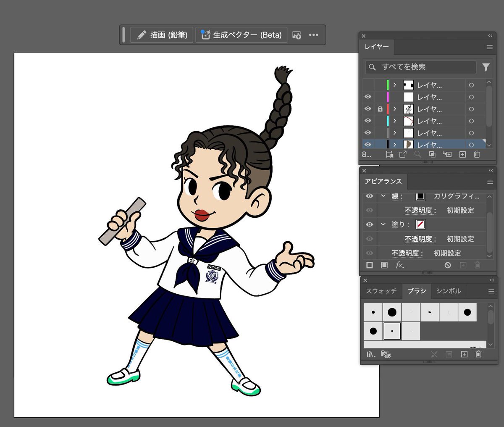Hide the magenta-bar layer via its eye
This screenshot has height=427, width=504.
tap(368, 97)
